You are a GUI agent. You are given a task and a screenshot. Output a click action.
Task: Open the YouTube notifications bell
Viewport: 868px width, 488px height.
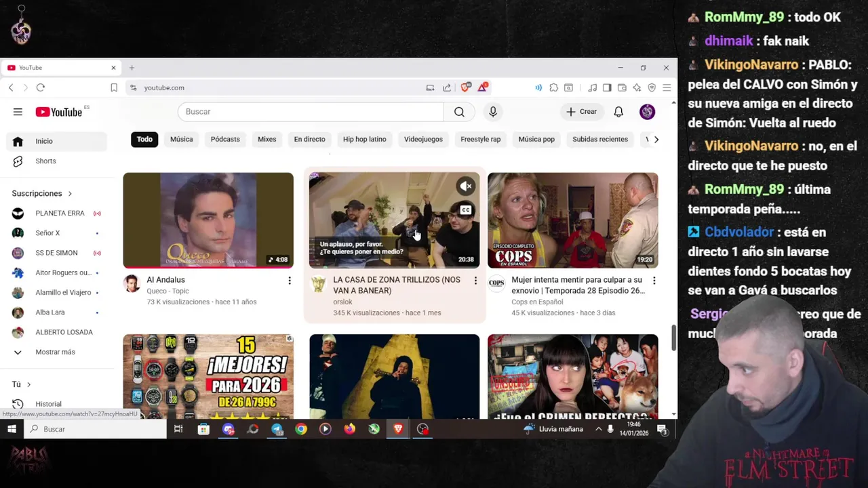click(x=618, y=112)
